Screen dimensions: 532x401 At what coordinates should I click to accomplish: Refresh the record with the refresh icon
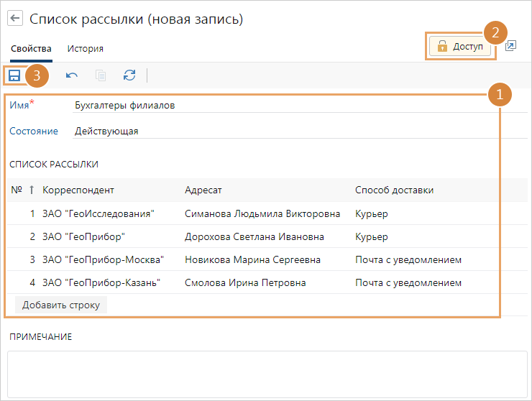click(x=129, y=75)
